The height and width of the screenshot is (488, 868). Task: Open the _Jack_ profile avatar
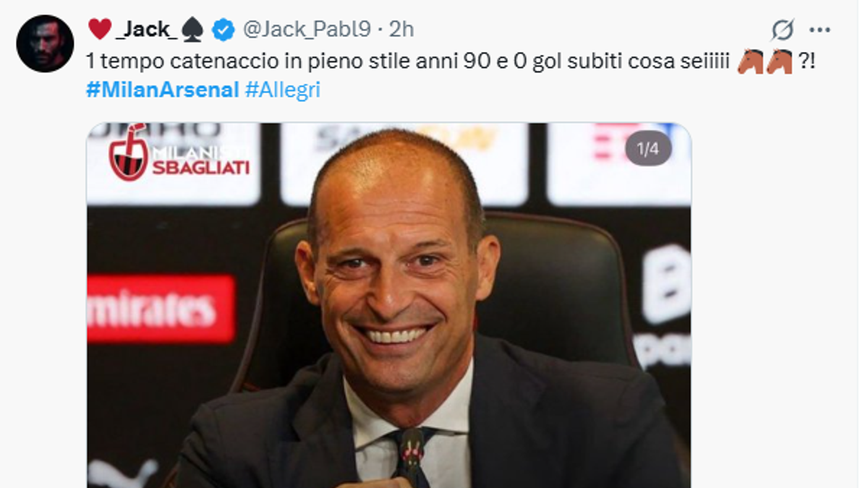[x=45, y=43]
